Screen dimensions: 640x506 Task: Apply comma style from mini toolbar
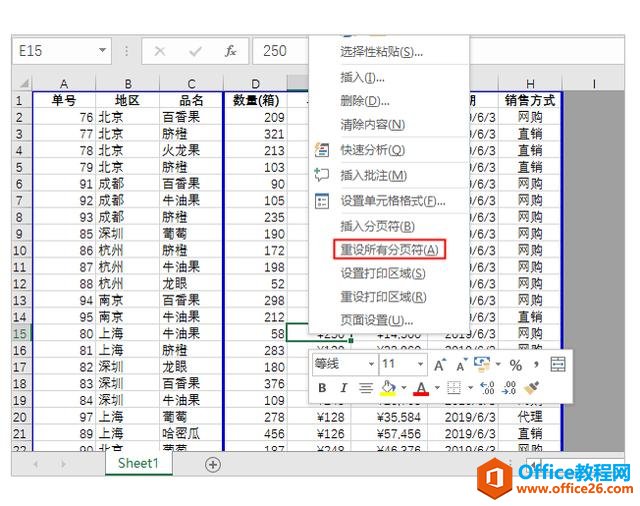click(x=536, y=364)
